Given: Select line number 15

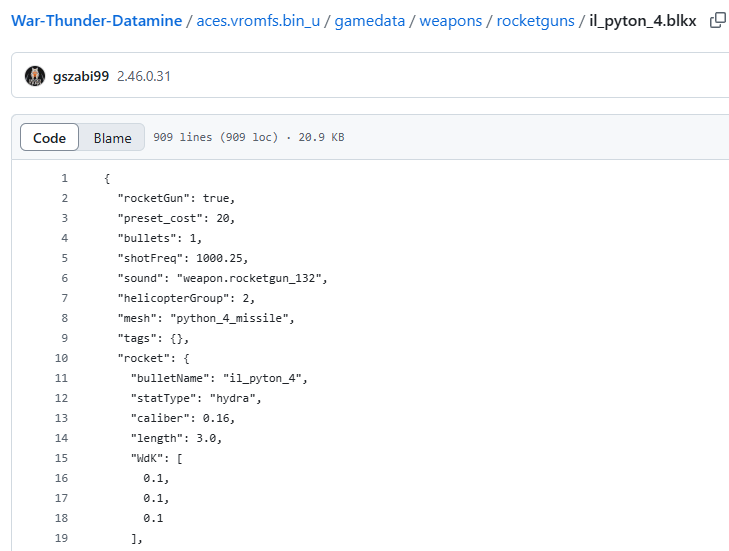Looking at the screenshot, I should 61,458.
